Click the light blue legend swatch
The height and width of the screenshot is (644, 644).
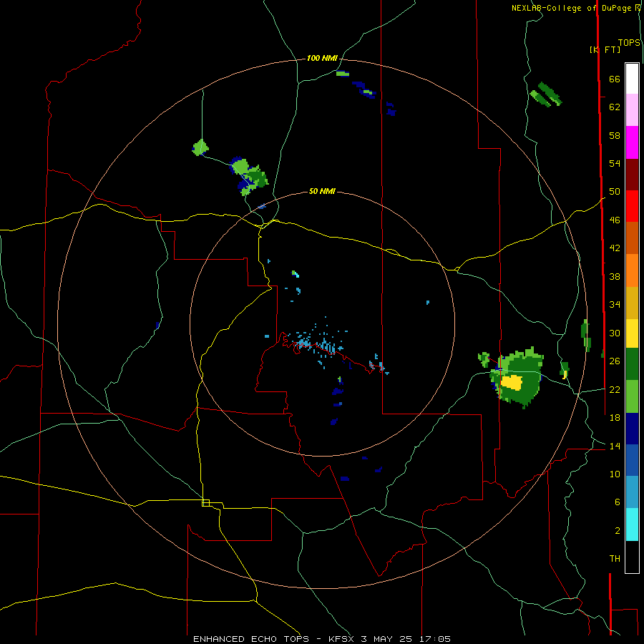pyautogui.click(x=632, y=492)
